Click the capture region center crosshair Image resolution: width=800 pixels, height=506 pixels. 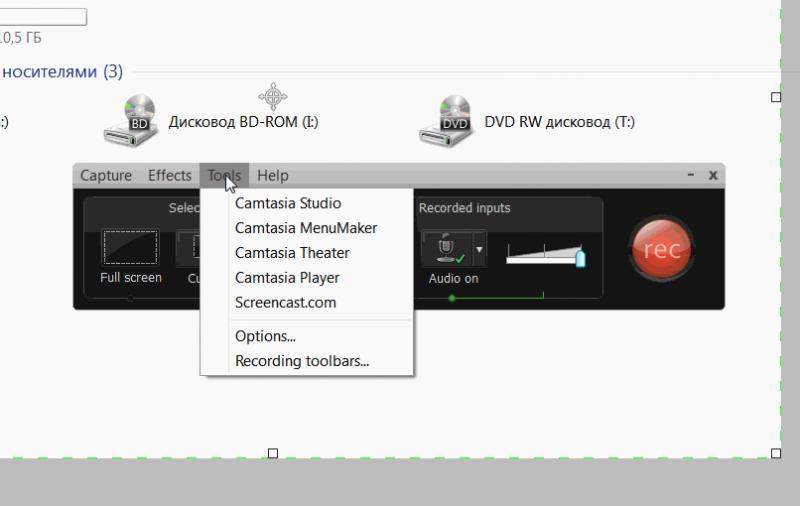(273, 96)
